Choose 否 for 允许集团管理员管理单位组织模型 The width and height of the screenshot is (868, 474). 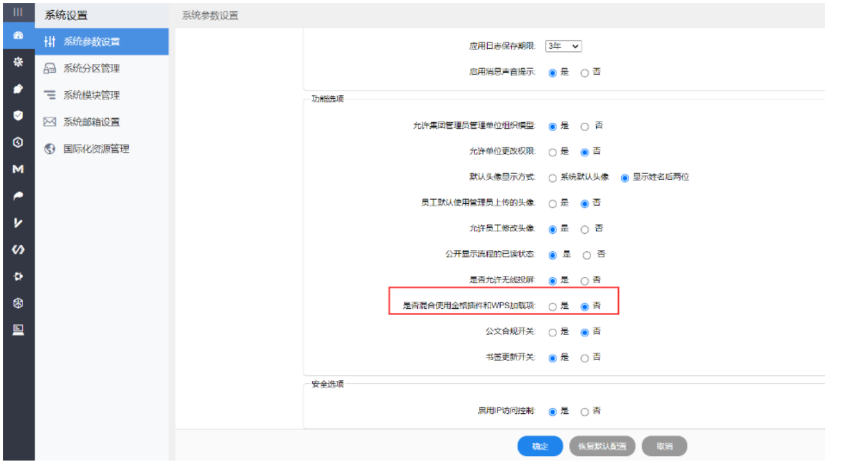click(x=585, y=127)
